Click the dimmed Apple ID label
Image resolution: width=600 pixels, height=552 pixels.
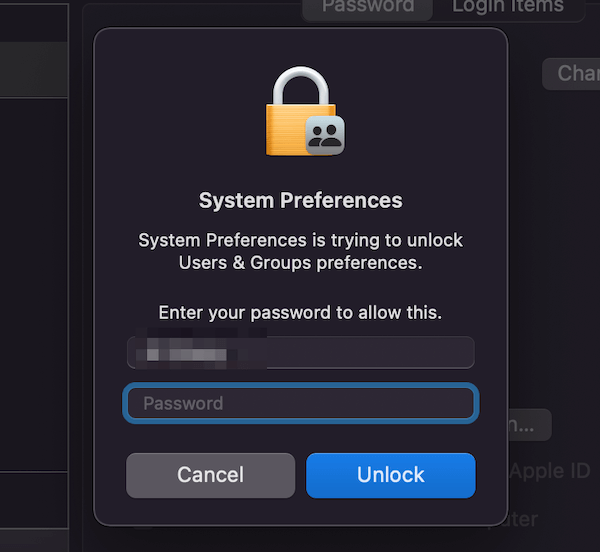click(x=550, y=471)
